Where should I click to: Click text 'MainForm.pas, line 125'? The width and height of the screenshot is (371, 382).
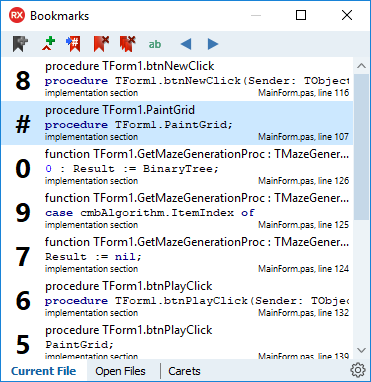304,225
